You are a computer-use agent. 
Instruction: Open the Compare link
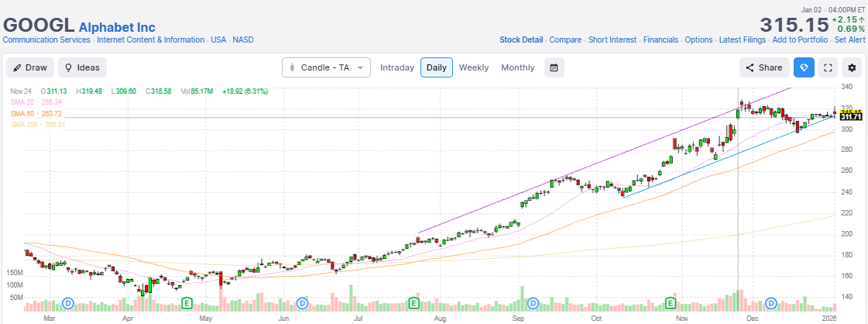click(565, 40)
